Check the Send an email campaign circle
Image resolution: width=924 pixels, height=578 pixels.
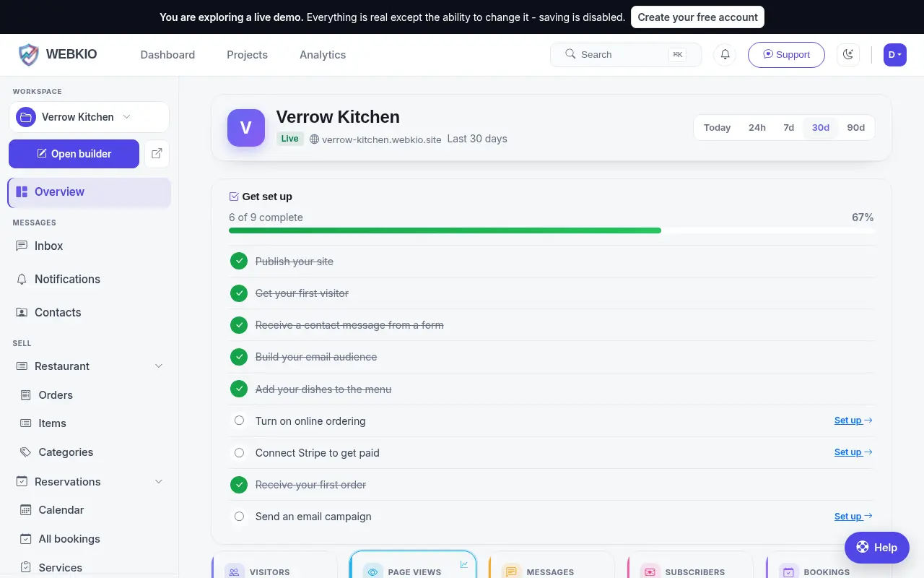coord(239,517)
